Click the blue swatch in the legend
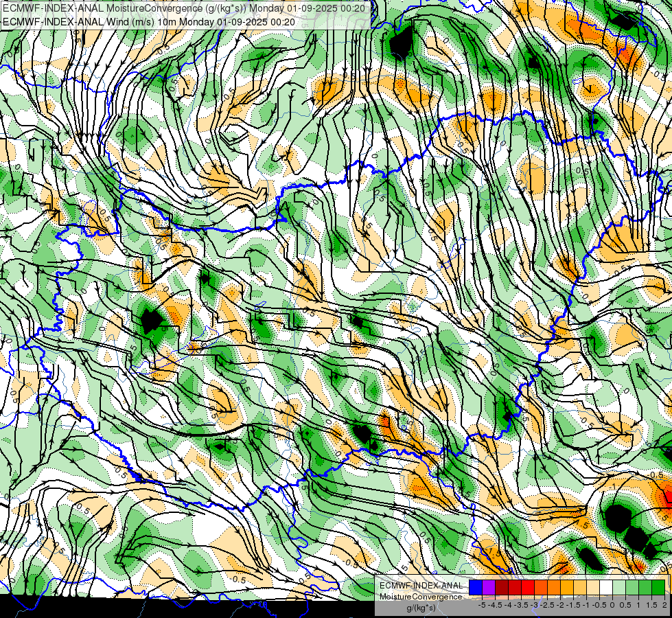This screenshot has height=618, width=672. click(476, 588)
